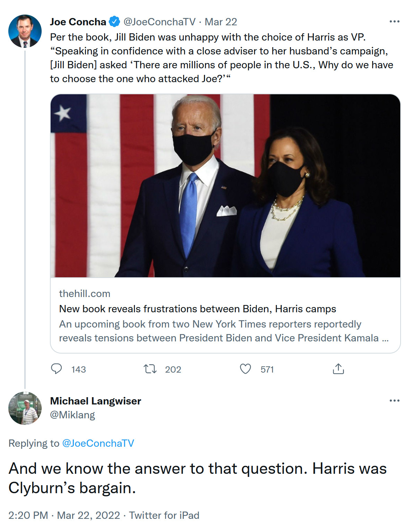Click the Michael Langwiser display name

point(96,401)
